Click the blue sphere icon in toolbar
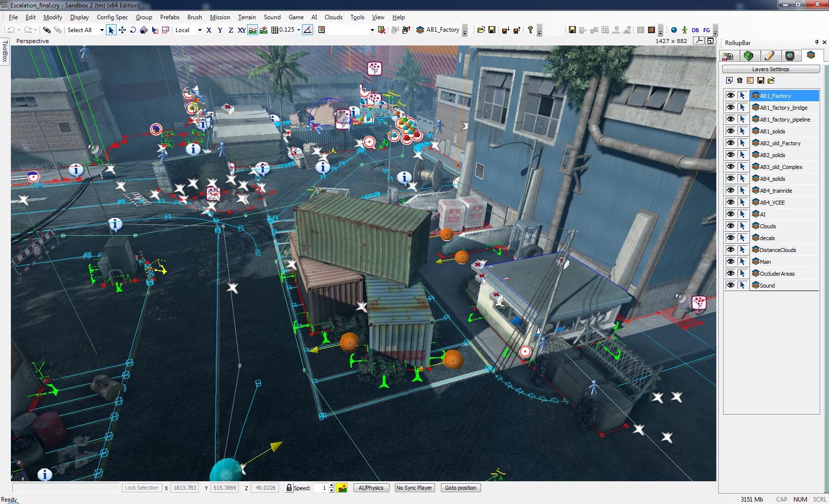829x504 pixels. pyautogui.click(x=674, y=30)
